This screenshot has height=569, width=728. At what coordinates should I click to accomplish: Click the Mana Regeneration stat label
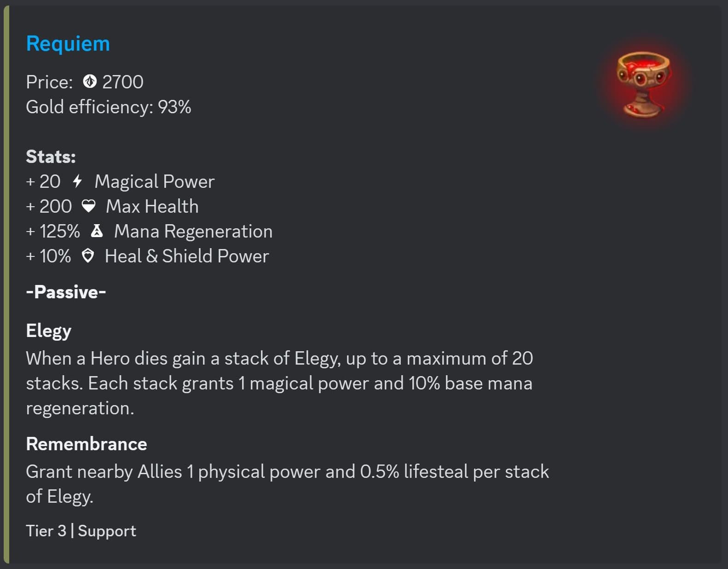[193, 231]
